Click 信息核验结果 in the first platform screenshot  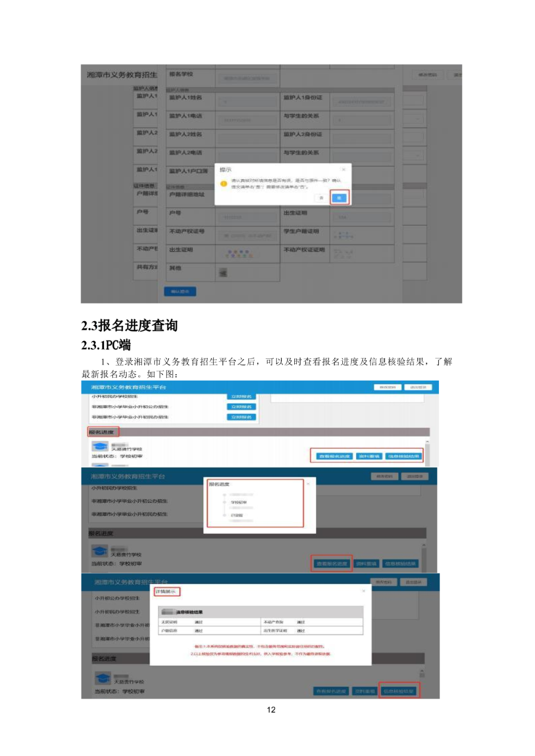[x=404, y=456]
